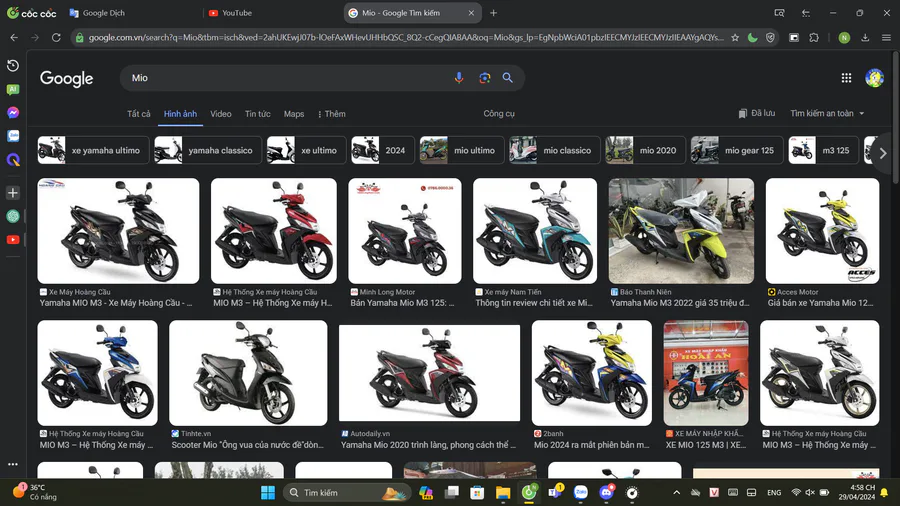Viewport: 900px width, 506px height.
Task: Open the Autodaily.vn Mio 2020 result
Action: point(429,373)
